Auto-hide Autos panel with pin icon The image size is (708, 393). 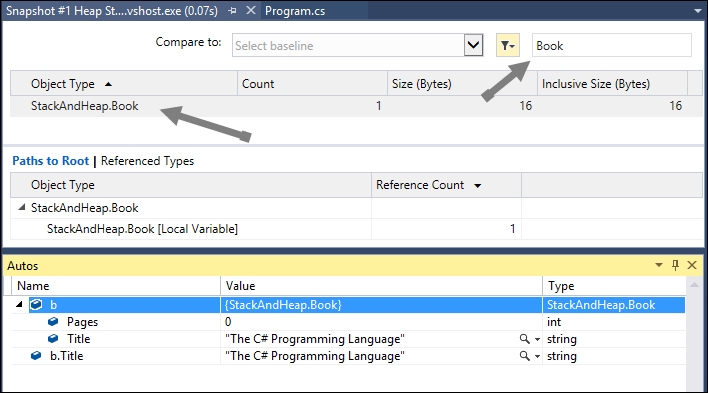pyautogui.click(x=675, y=265)
